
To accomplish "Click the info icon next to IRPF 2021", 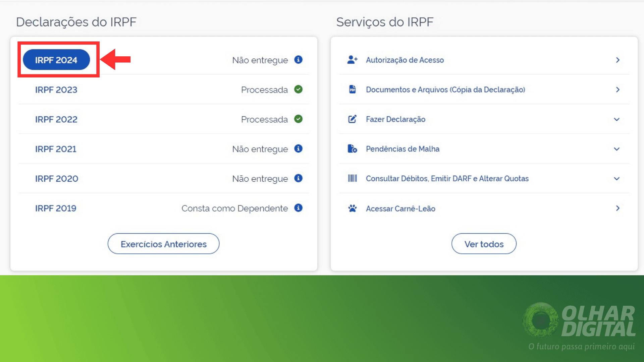I will tap(298, 148).
